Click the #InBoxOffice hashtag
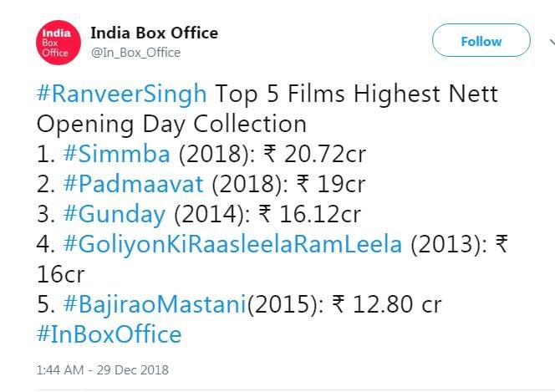Screen dimensions: 555x392 109,335
